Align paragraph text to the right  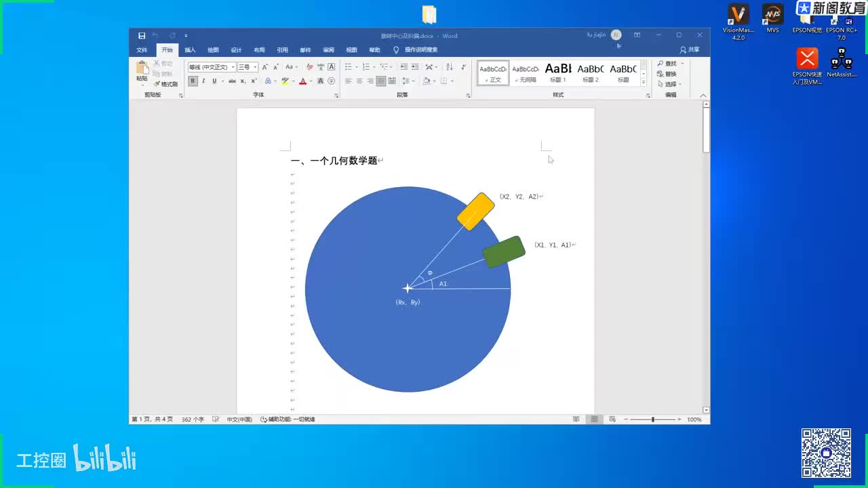[370, 81]
